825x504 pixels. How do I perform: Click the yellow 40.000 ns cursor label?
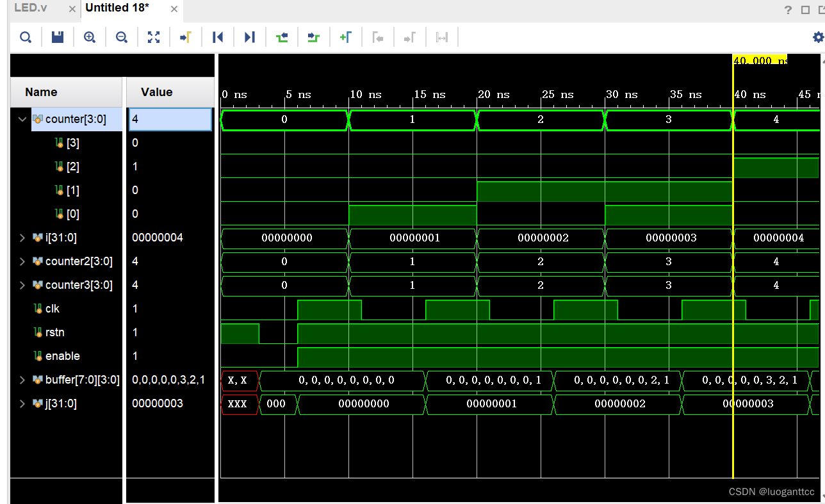coord(760,60)
